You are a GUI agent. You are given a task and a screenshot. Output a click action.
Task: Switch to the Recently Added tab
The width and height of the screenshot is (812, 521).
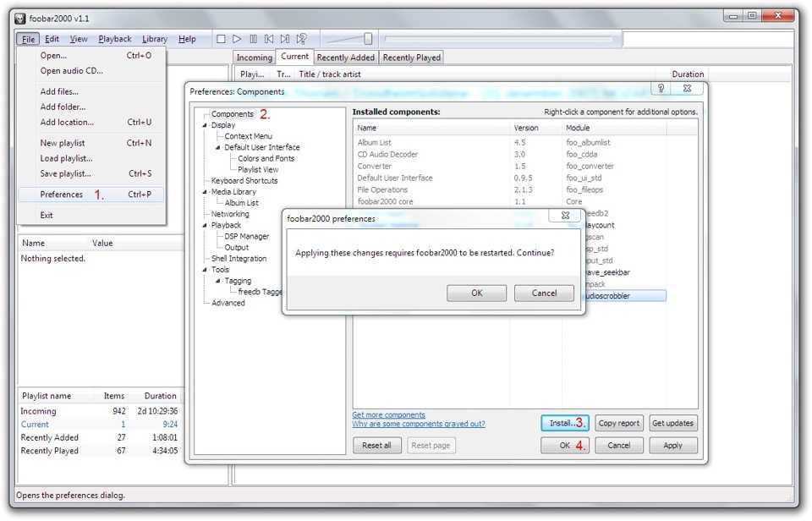[x=345, y=58]
